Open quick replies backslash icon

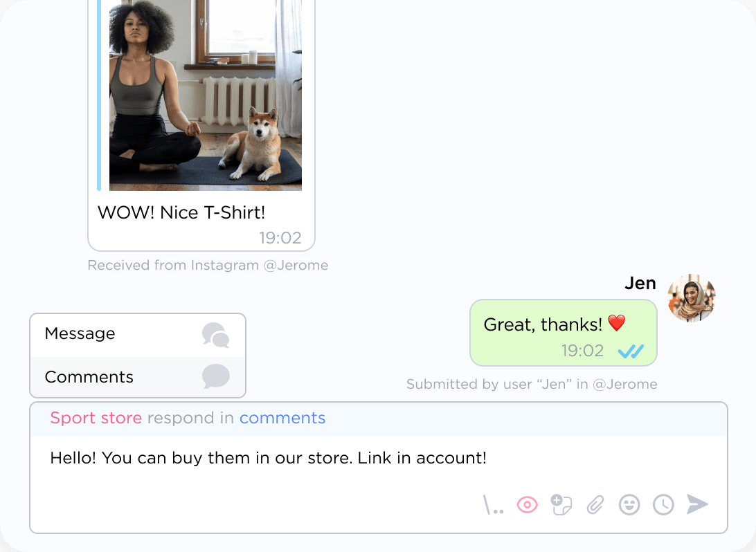(x=493, y=505)
